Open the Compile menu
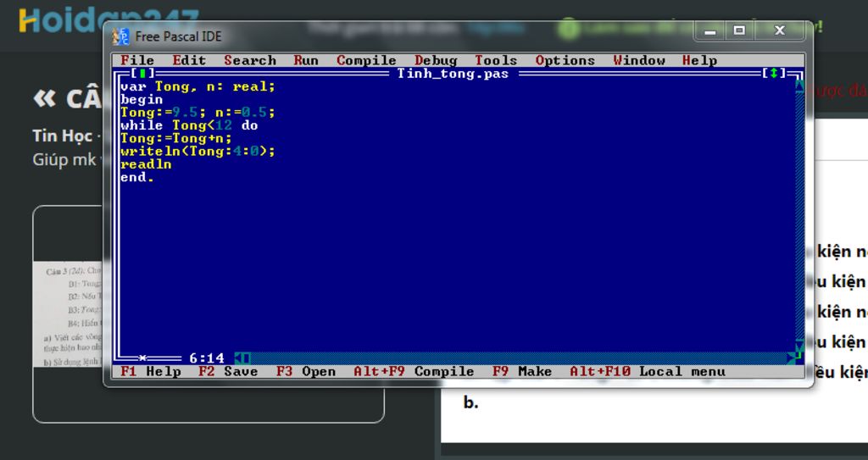868x460 pixels. pos(366,60)
